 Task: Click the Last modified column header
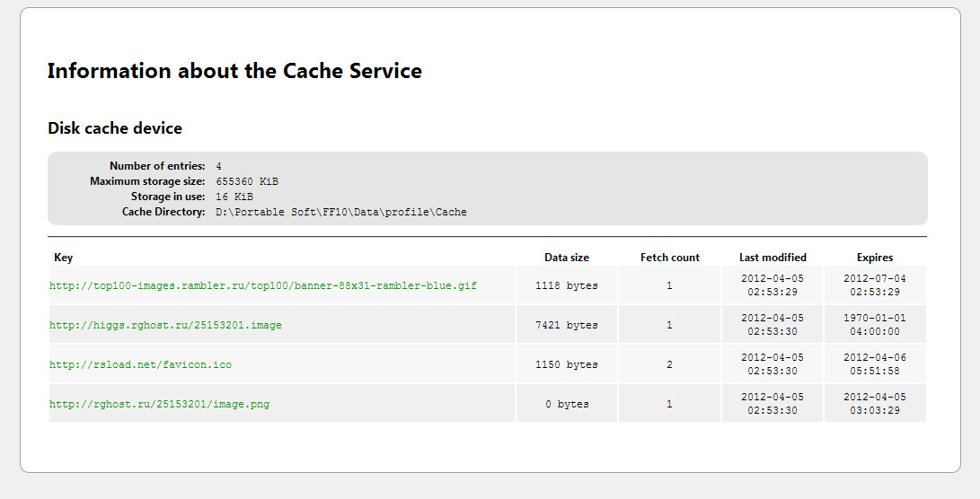(x=773, y=258)
